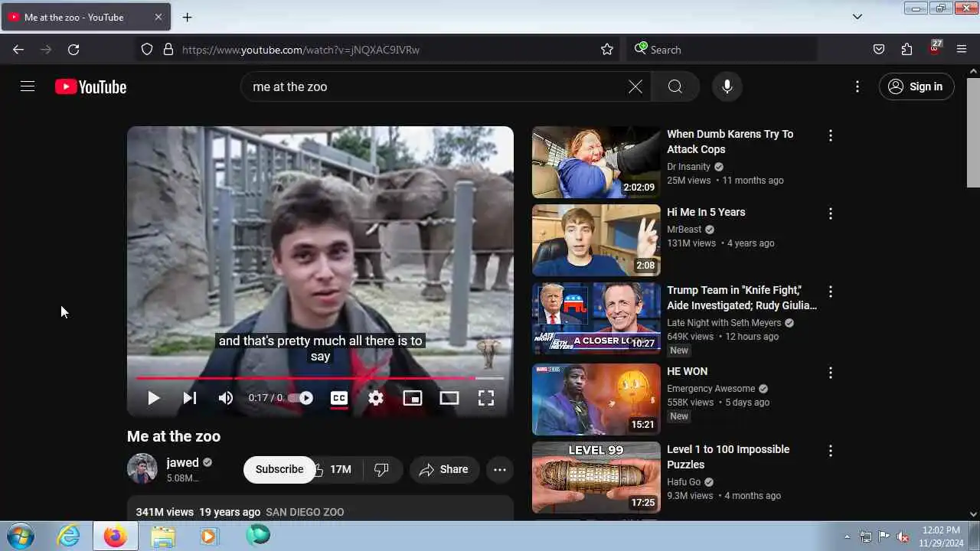The height and width of the screenshot is (551, 980).
Task: Open jawed's channel avatar
Action: point(142,469)
